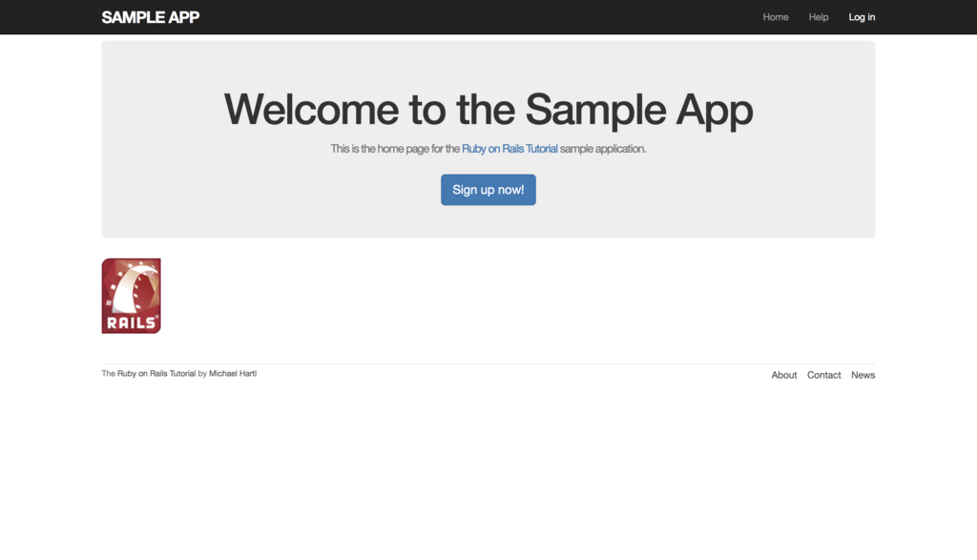The height and width of the screenshot is (560, 977).
Task: Select Log in in the top navigation
Action: pyautogui.click(x=862, y=17)
